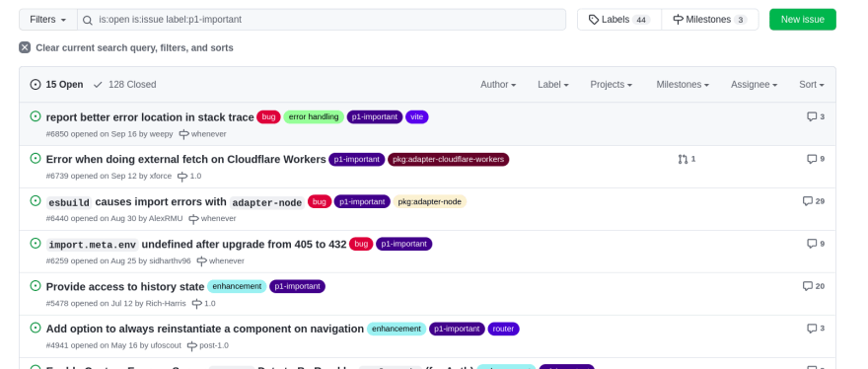The height and width of the screenshot is (369, 868).
Task: Click open-issue icon for issue #4941
Action: tap(36, 328)
